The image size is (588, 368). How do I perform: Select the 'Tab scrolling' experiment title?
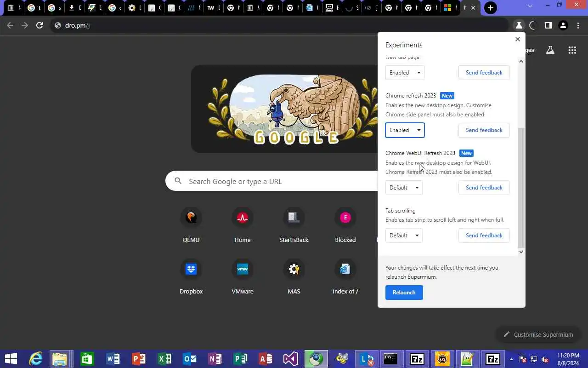coord(401,211)
